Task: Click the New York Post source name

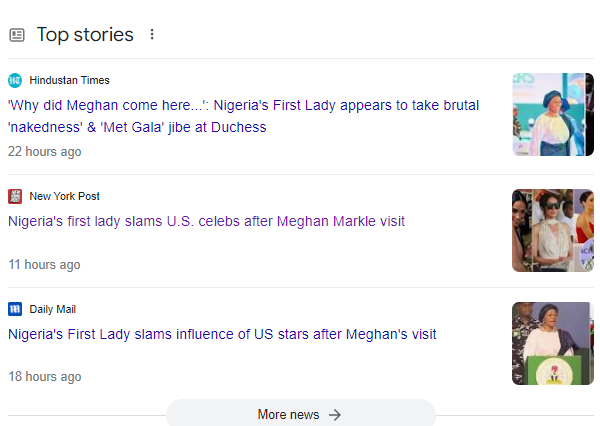Action: pos(64,197)
